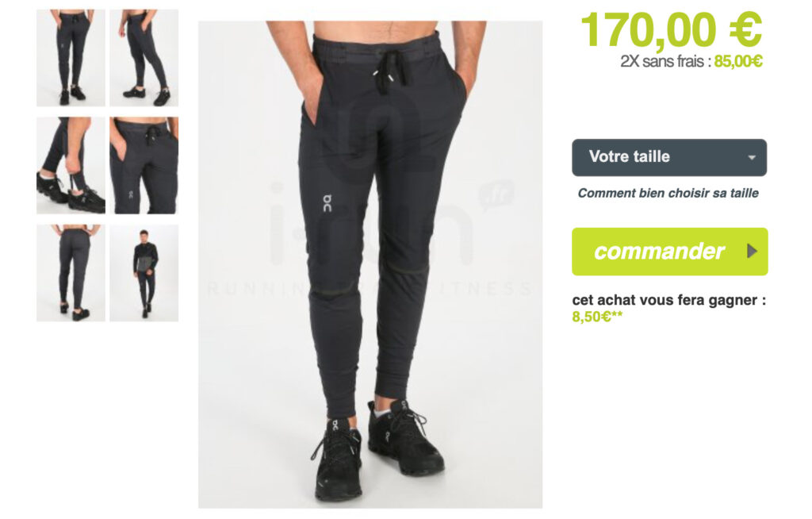Click the '2X sans frais' payment text
This screenshot has height=519, width=812.
click(x=662, y=62)
